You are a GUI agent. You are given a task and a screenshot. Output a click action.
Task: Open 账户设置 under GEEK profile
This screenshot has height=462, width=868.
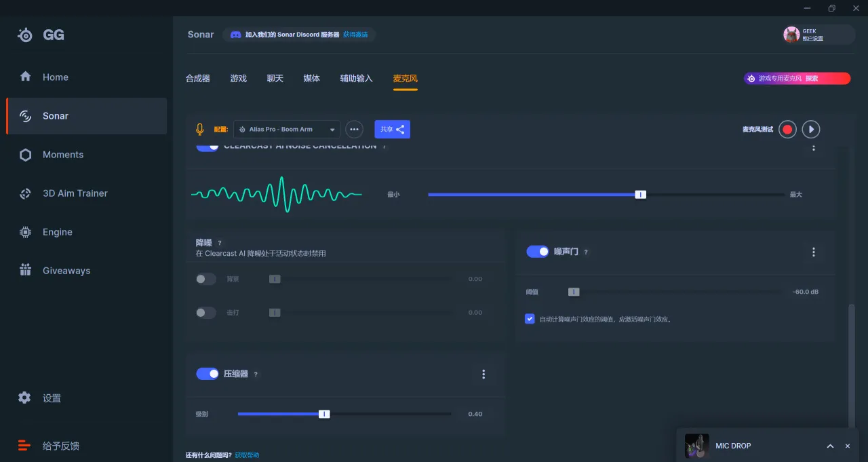pos(813,39)
